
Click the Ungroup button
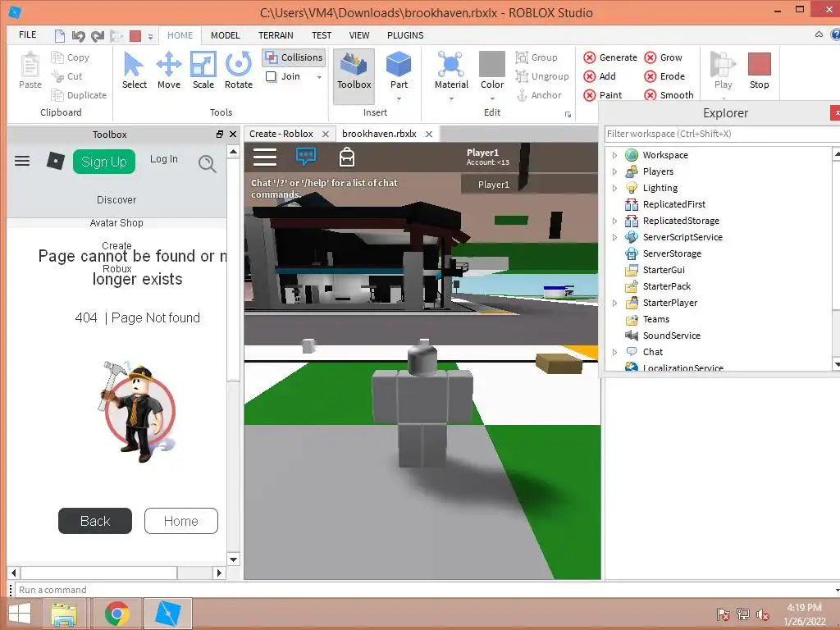click(x=542, y=76)
